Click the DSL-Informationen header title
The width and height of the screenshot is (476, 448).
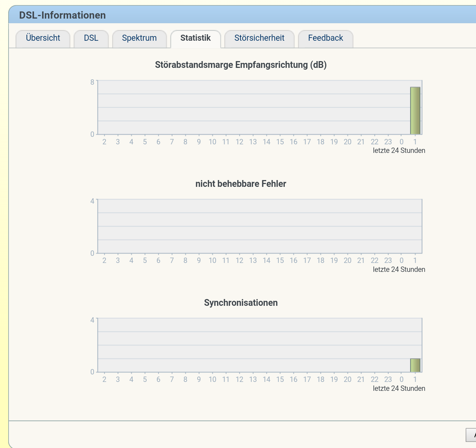pyautogui.click(x=63, y=15)
